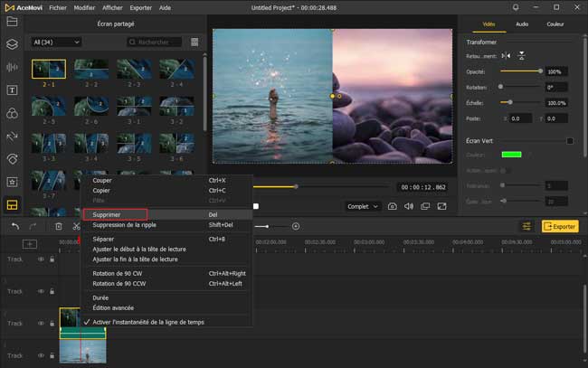The width and height of the screenshot is (588, 368).
Task: Open the 'All (34)' filter dropdown
Action: coord(56,42)
